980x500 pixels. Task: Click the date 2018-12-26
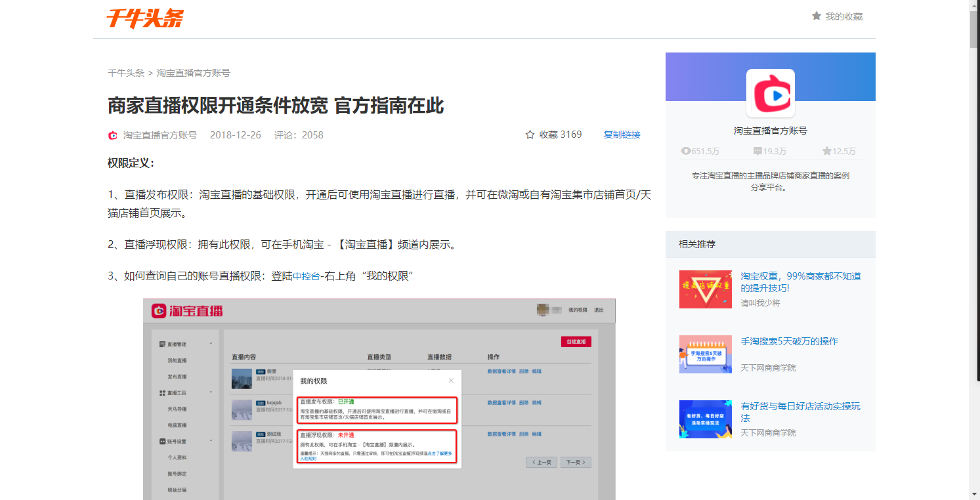click(236, 135)
